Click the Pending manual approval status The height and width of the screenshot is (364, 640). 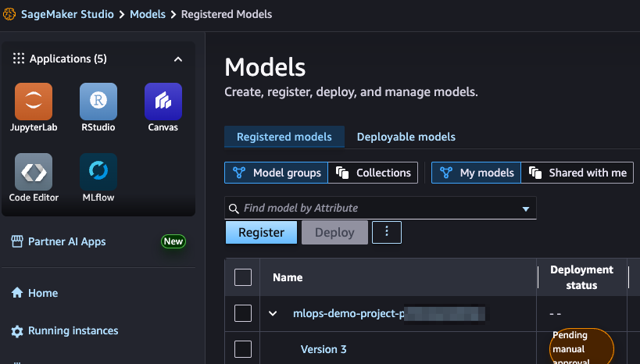tap(581, 348)
